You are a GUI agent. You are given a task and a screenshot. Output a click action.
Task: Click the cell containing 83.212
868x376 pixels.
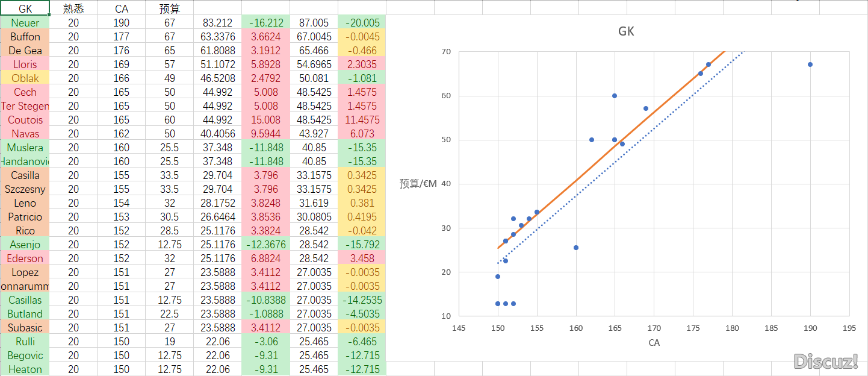pos(218,23)
